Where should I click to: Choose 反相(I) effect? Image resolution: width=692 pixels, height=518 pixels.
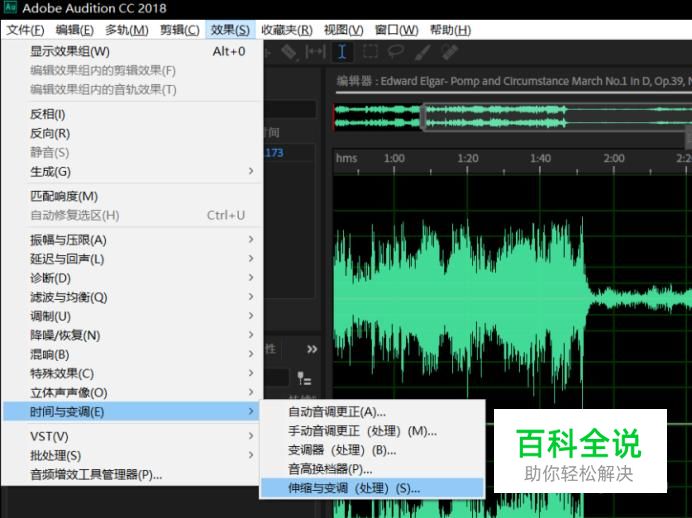[x=132, y=114]
